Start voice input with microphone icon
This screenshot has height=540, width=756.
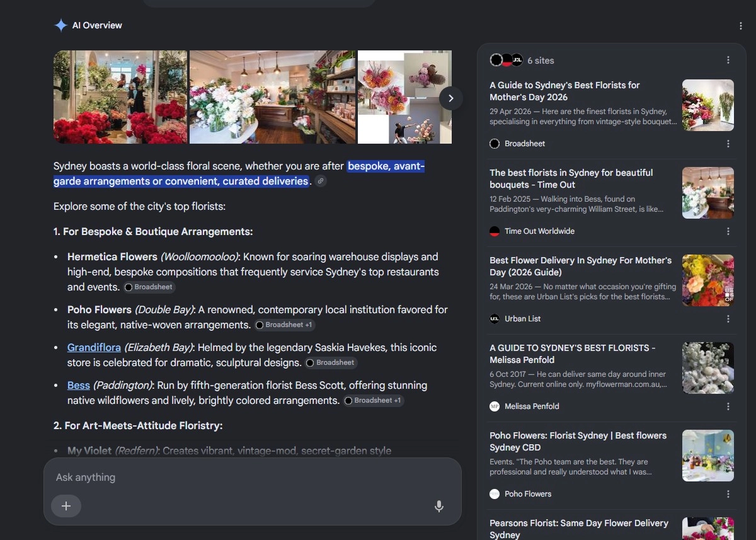pyautogui.click(x=439, y=506)
